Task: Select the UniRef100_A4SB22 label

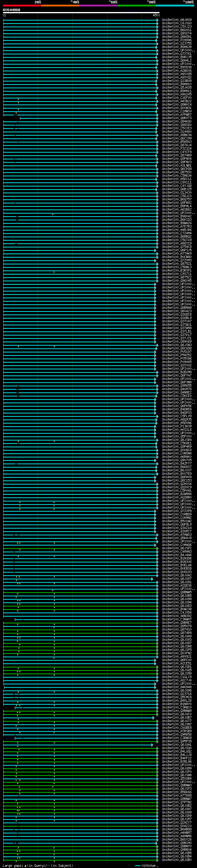Action: click(177, 101)
